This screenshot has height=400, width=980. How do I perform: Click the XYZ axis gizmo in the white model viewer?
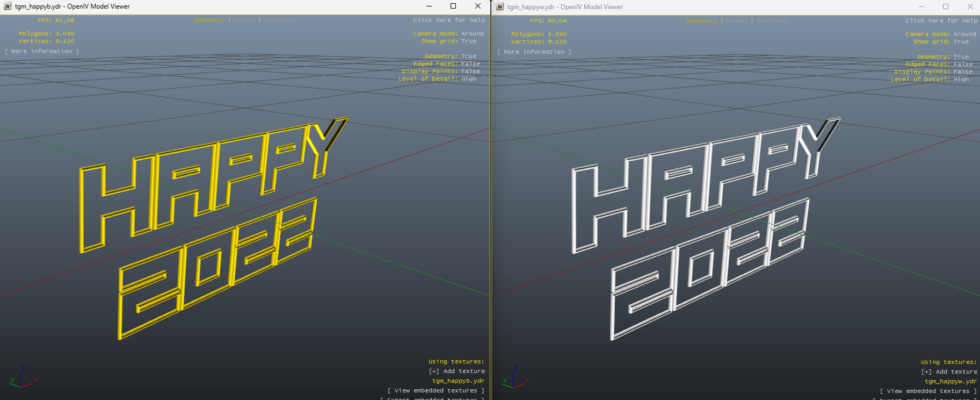pyautogui.click(x=514, y=378)
